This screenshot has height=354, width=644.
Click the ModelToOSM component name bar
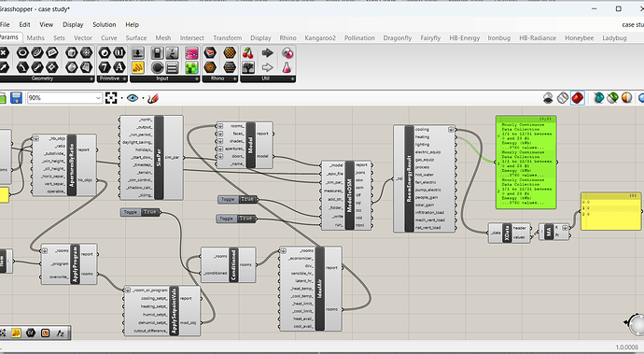(349, 195)
